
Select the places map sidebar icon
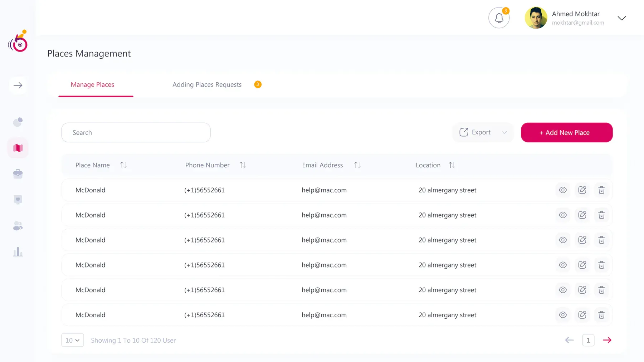pyautogui.click(x=18, y=148)
